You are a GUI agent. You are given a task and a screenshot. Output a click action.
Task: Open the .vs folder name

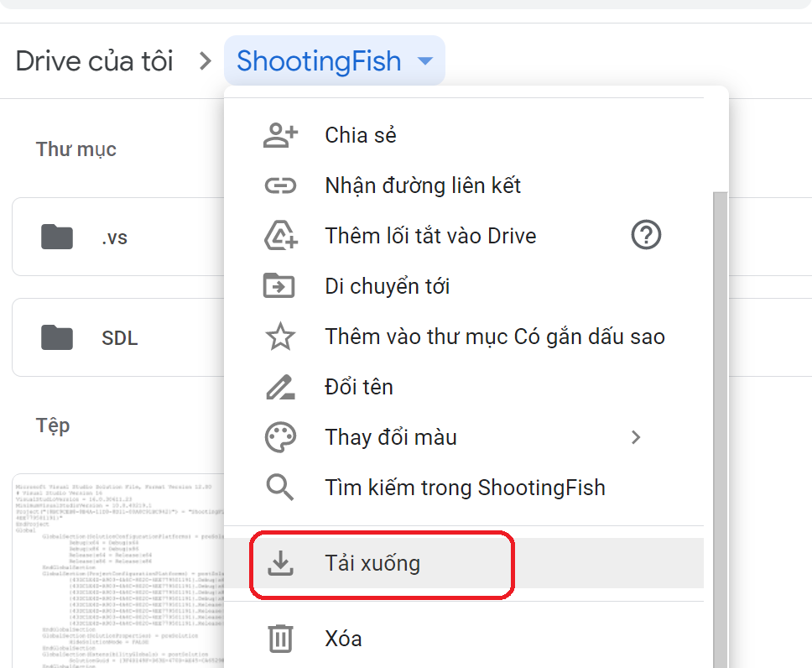(x=114, y=237)
